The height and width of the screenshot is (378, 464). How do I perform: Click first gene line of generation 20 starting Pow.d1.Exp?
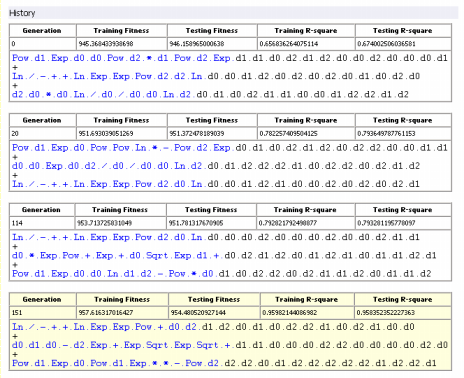pyautogui.click(x=230, y=148)
